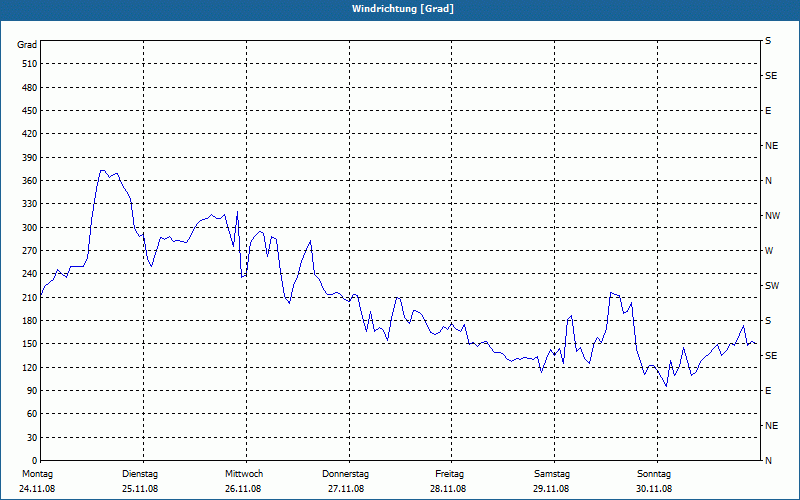Select the 270 y-axis tick label
This screenshot has width=800, height=500.
click(30, 251)
